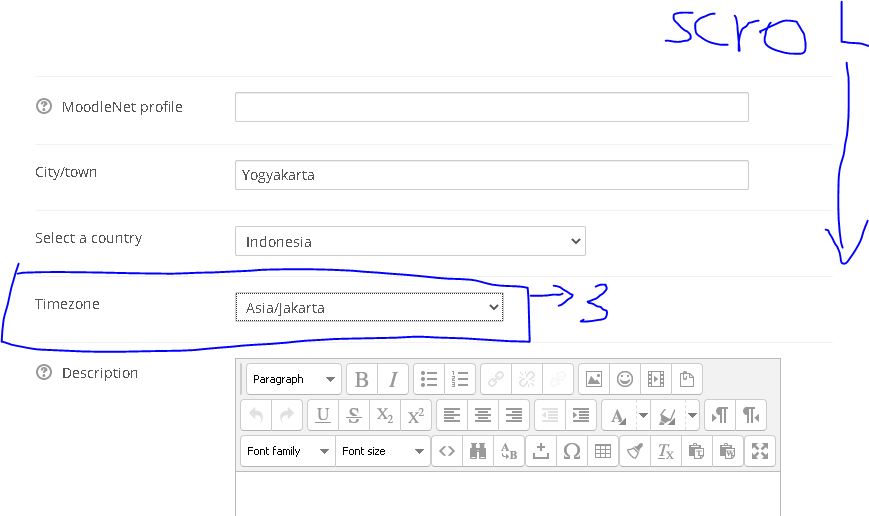Toggle bold formatting in the editor
Image resolution: width=869 pixels, height=516 pixels.
[x=362, y=379]
